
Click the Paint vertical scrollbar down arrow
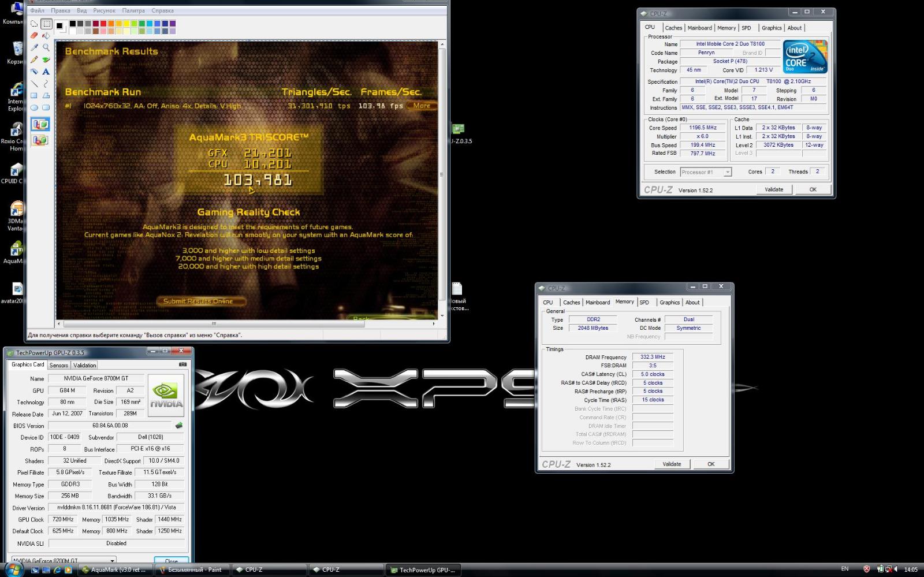click(442, 316)
